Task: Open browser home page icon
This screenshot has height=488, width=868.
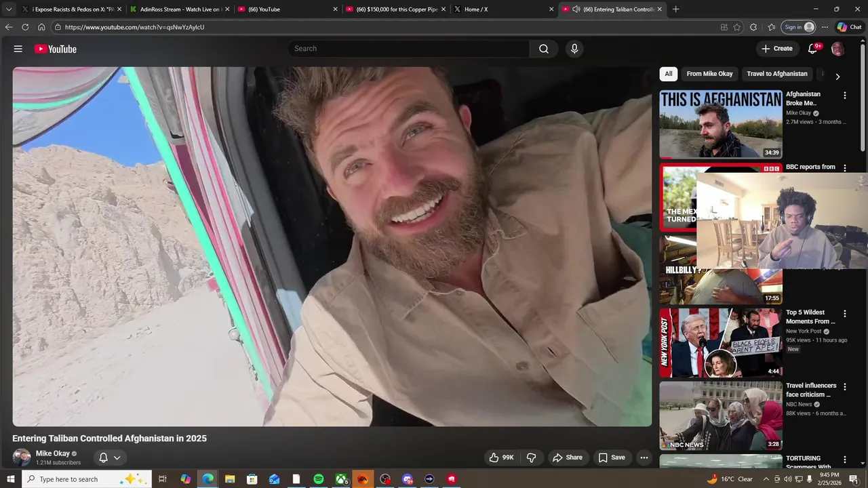Action: coord(41,27)
